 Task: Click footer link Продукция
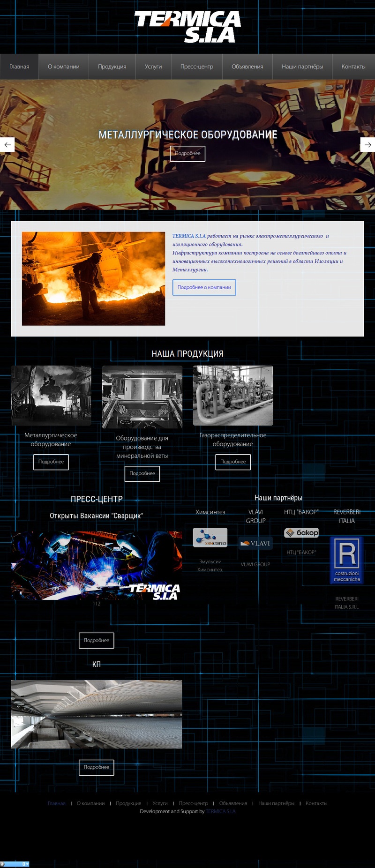tap(128, 803)
